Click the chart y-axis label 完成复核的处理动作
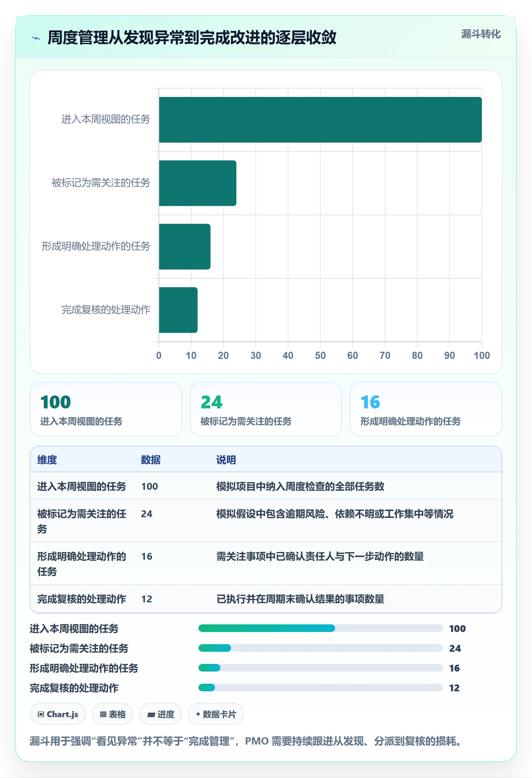The width and height of the screenshot is (532, 778). point(106,310)
